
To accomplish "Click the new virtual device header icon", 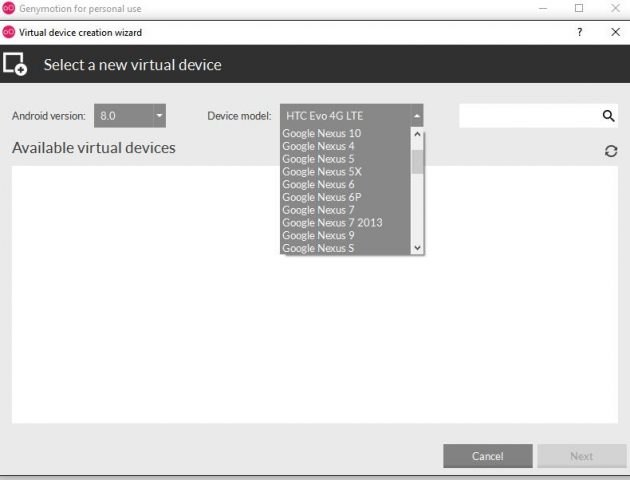I will (15, 65).
